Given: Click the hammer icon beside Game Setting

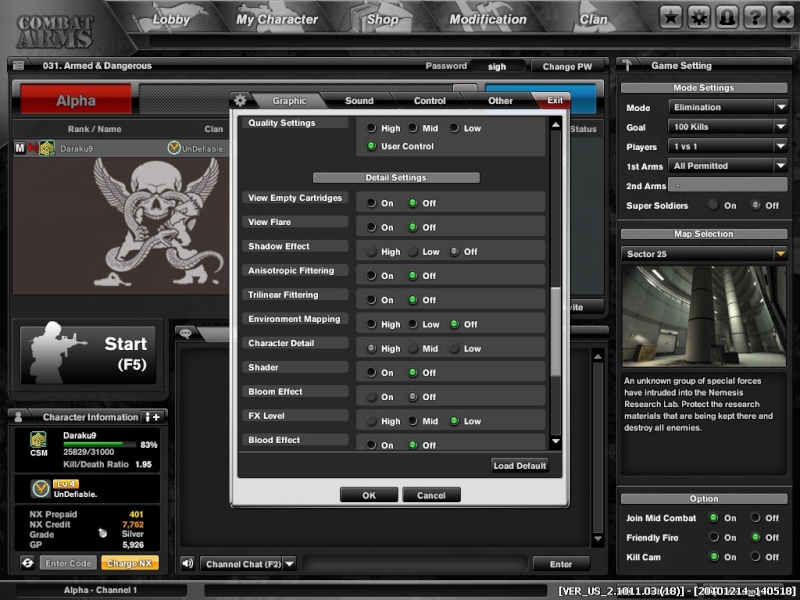Looking at the screenshot, I should coord(627,65).
